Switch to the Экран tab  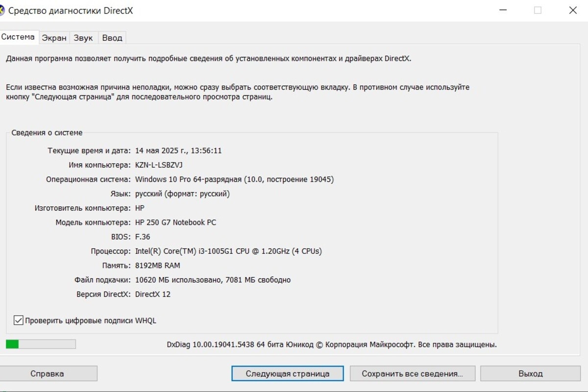click(54, 38)
